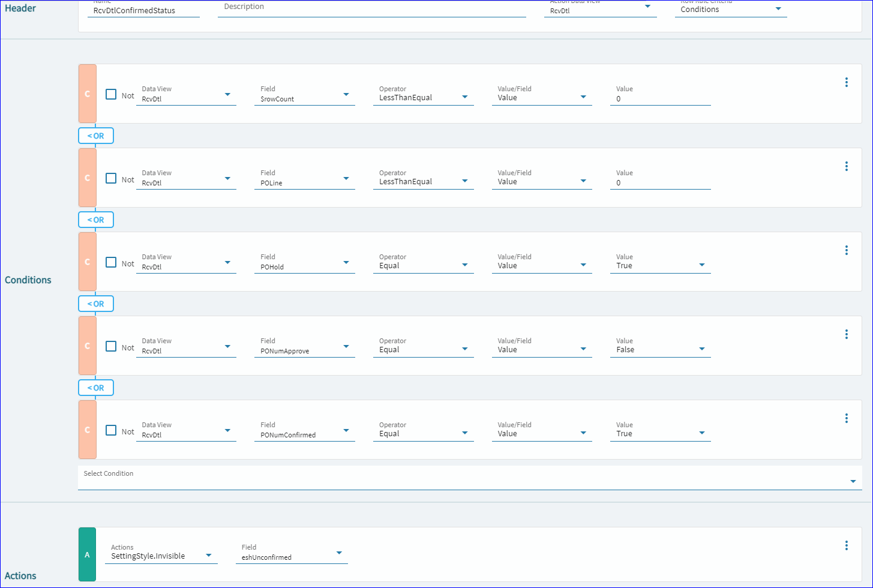Click the Conditions section label

(28, 280)
